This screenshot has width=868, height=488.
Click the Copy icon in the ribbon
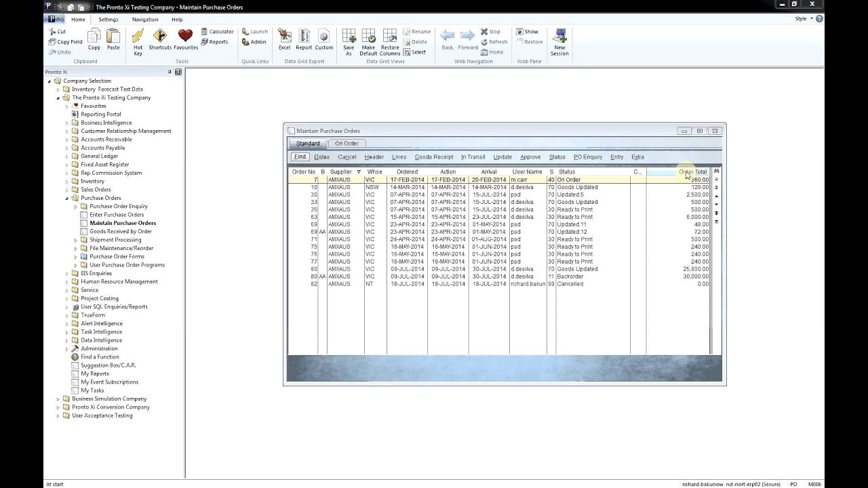(94, 36)
